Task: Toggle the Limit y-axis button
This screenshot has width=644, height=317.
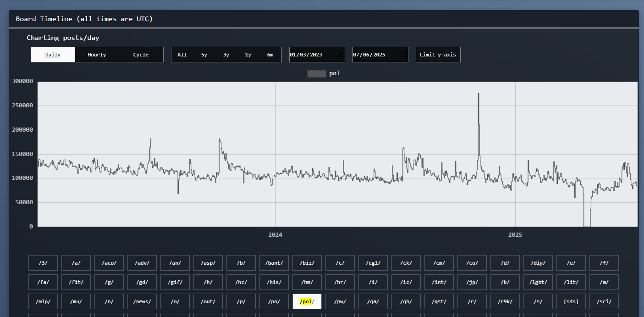Action: click(x=438, y=55)
